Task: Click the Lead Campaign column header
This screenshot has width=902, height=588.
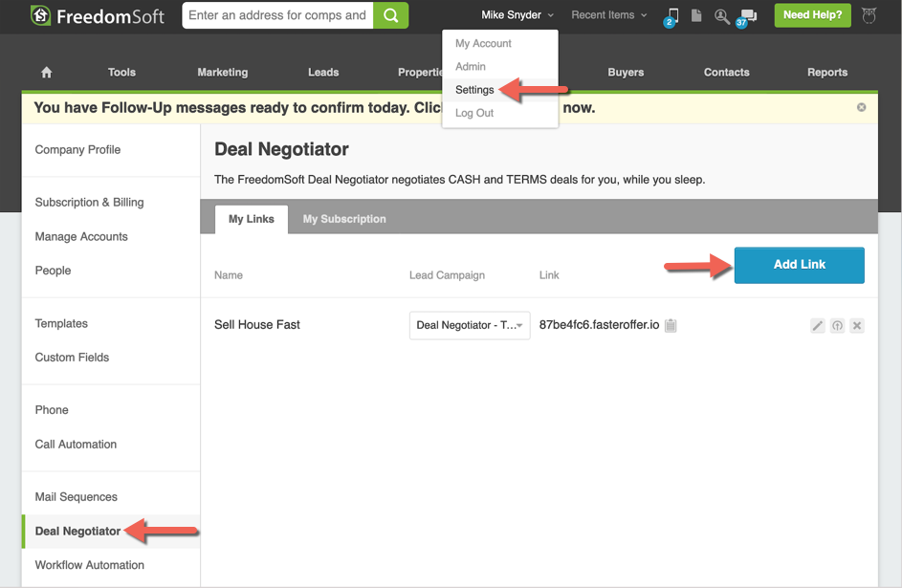Action: (x=447, y=275)
